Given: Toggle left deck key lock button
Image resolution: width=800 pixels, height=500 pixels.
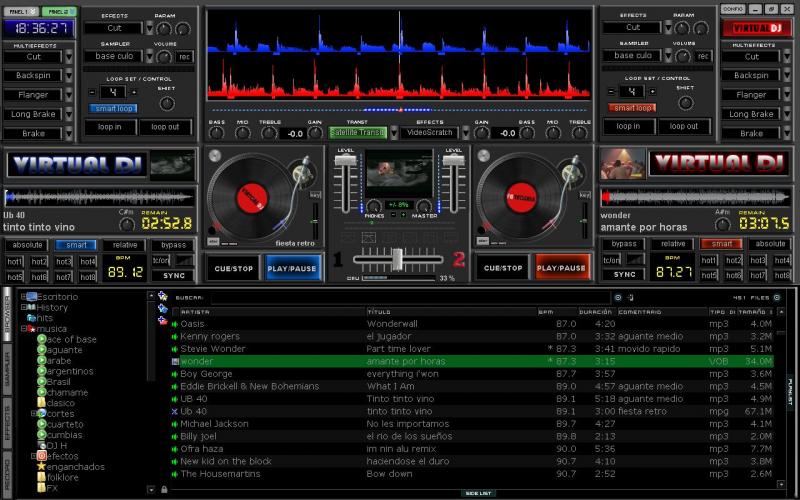Looking at the screenshot, I should (315, 195).
